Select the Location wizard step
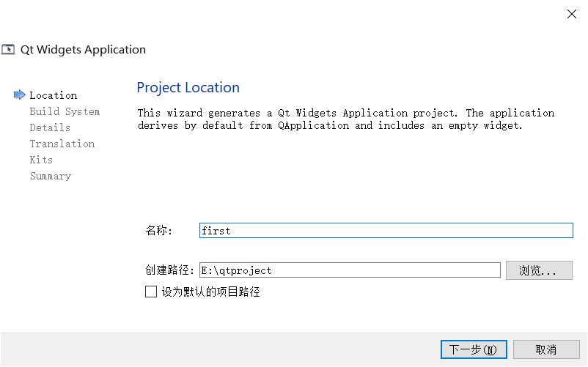The width and height of the screenshot is (588, 367). 53,95
